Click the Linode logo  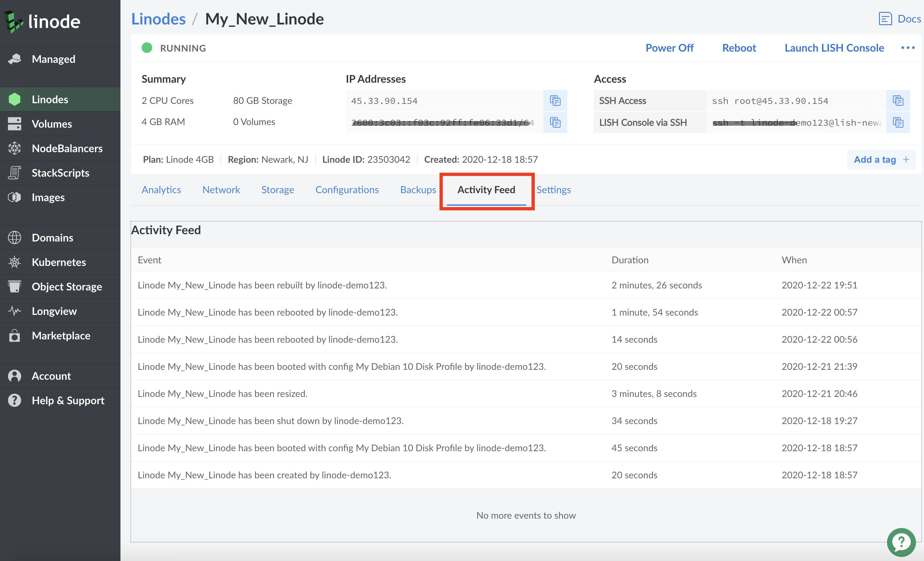click(x=42, y=22)
